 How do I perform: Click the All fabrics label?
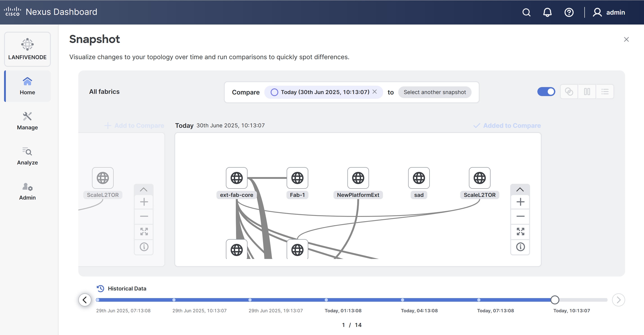point(104,92)
